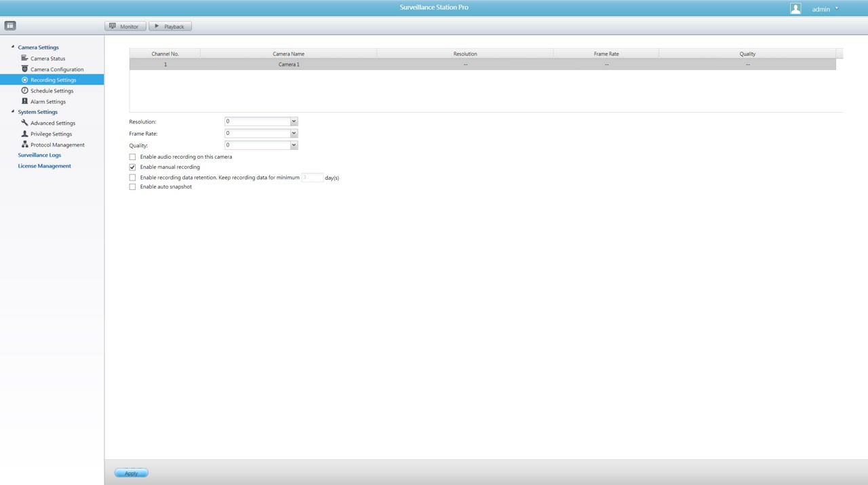Click the Camera Configuration icon
The height and width of the screenshot is (485, 868).
[24, 69]
